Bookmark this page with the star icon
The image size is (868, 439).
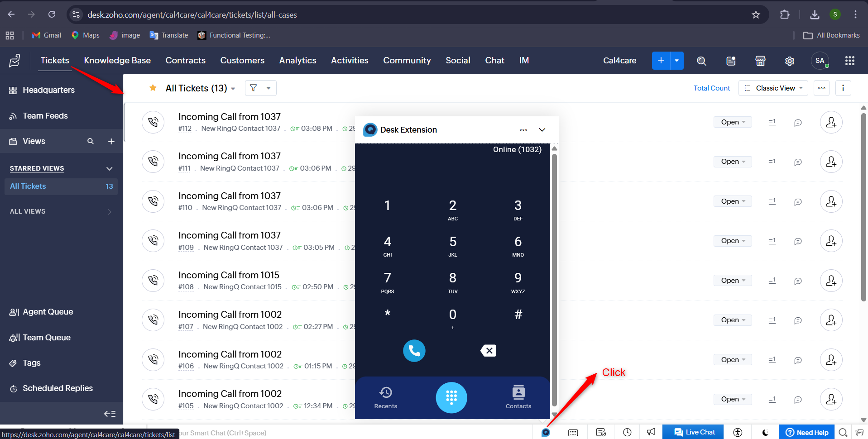point(756,15)
